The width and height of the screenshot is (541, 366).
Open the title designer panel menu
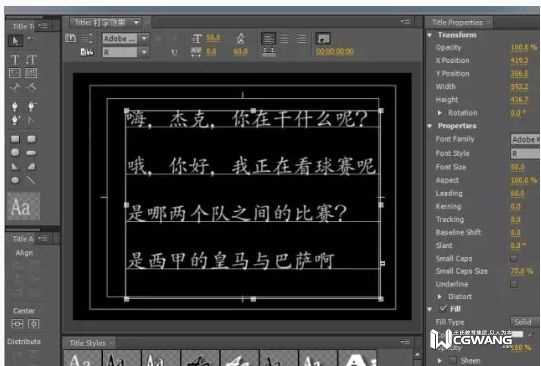point(406,21)
